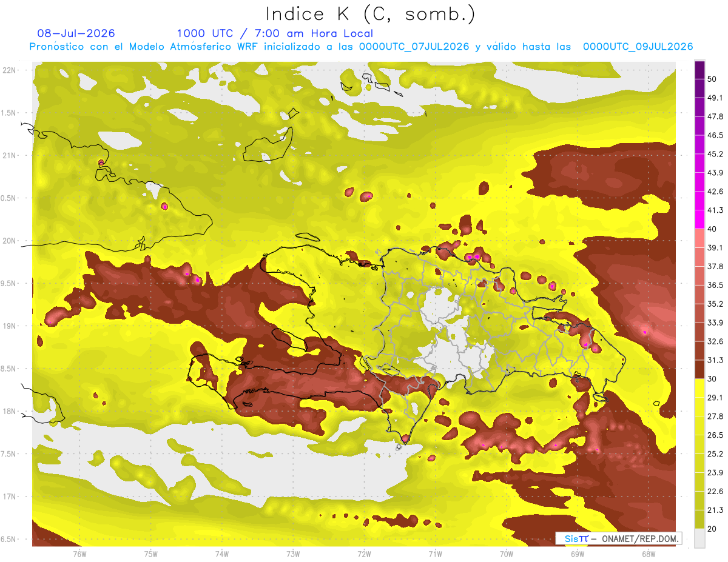The width and height of the screenshot is (728, 562).
Task: Click the chart title "Indice K (C, somb.)"
Action: pyautogui.click(x=370, y=14)
